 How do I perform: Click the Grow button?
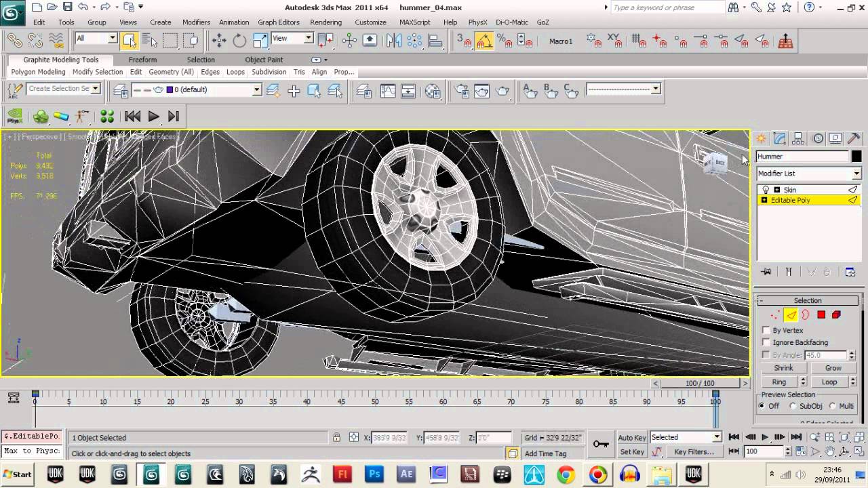[833, 368]
